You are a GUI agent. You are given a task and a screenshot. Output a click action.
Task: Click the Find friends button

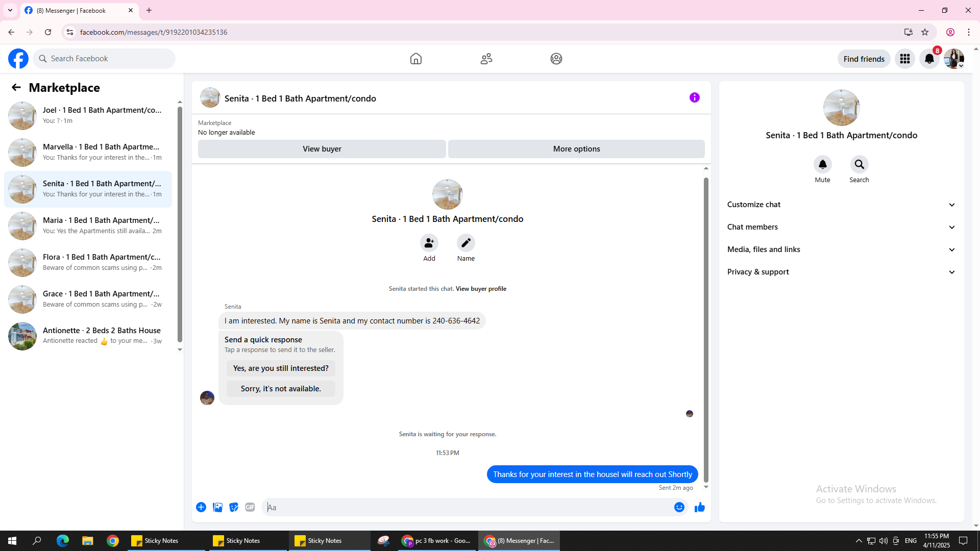(x=864, y=59)
